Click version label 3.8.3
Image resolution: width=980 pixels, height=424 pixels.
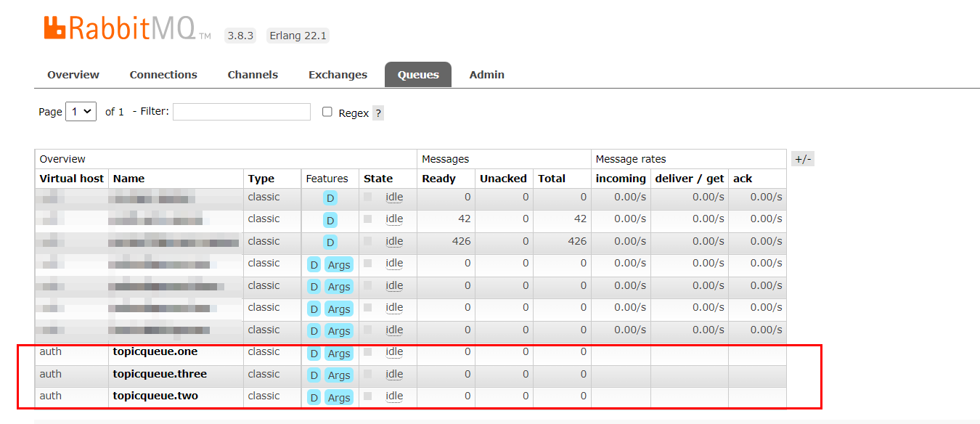click(x=240, y=36)
